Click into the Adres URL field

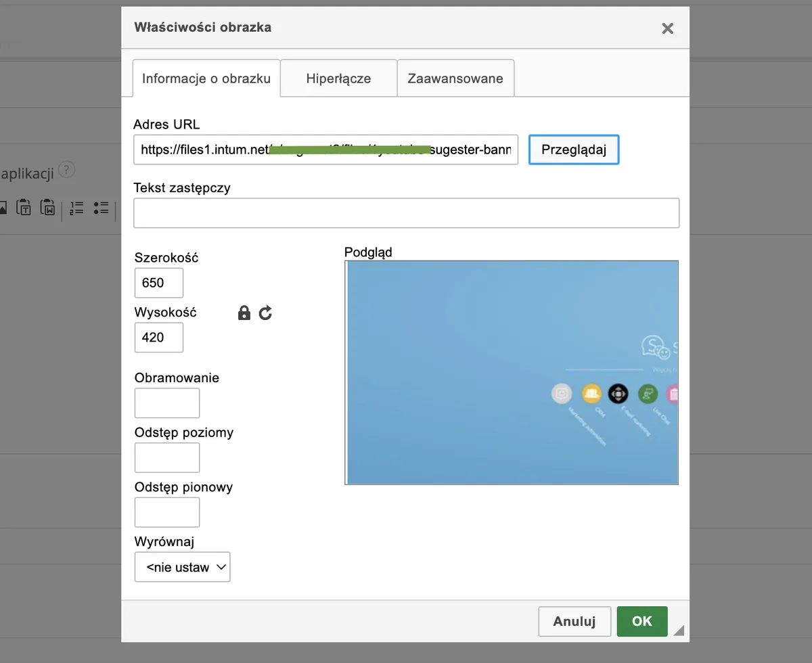(x=326, y=150)
